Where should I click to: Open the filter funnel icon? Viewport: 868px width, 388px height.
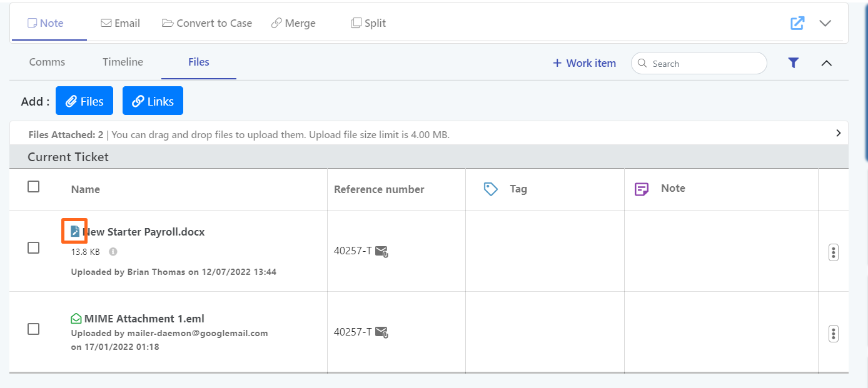pos(794,63)
